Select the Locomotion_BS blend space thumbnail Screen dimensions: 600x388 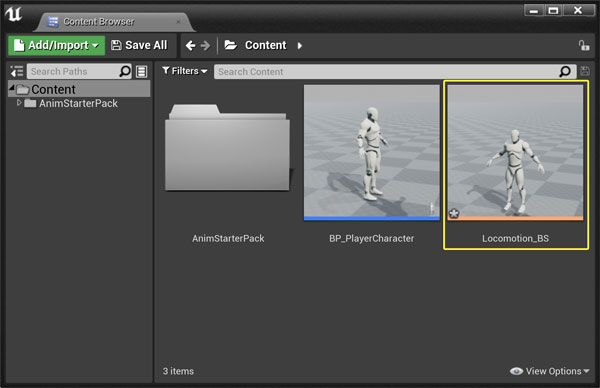pos(515,153)
